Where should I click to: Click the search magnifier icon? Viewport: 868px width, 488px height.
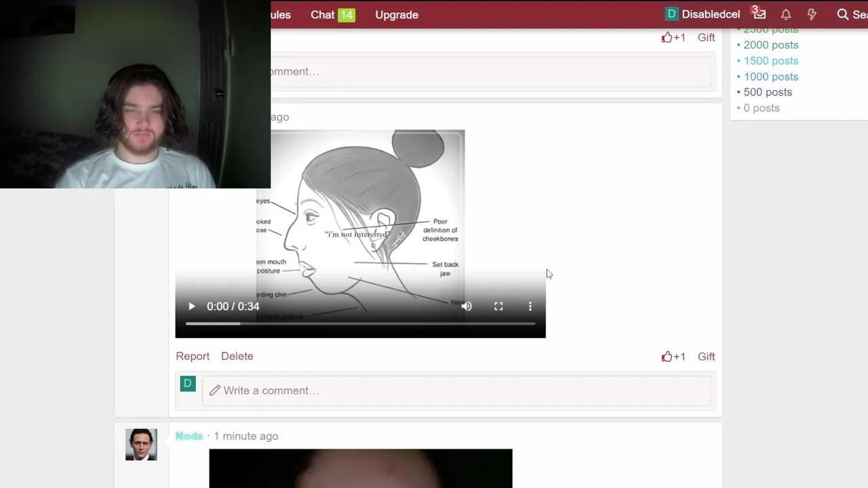point(843,14)
